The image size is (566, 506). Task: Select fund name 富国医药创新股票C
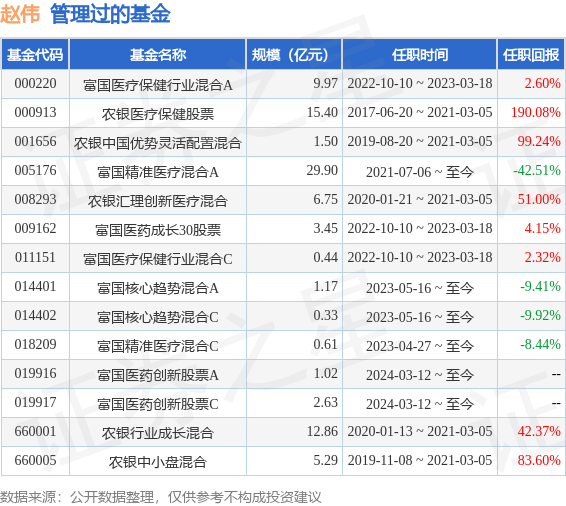(x=158, y=404)
